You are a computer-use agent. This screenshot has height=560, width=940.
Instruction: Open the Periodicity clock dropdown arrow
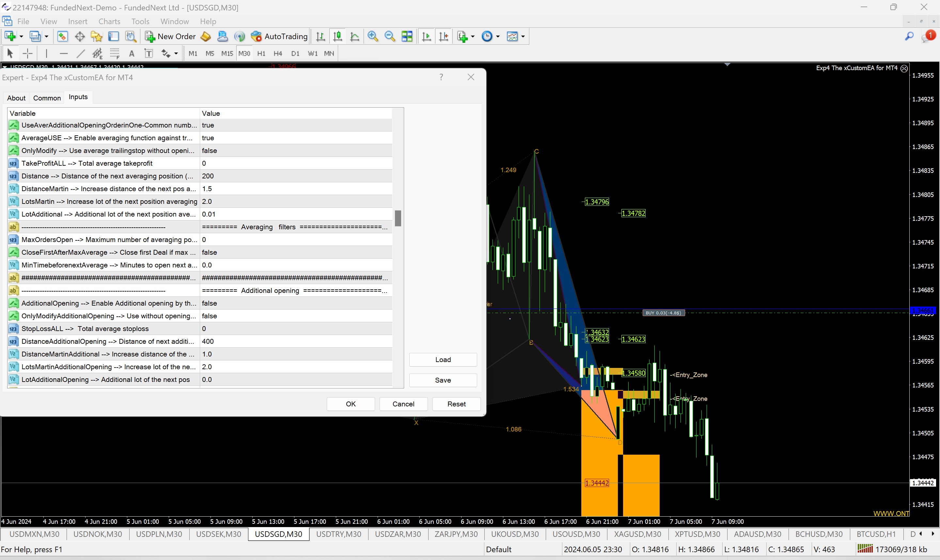(x=498, y=37)
